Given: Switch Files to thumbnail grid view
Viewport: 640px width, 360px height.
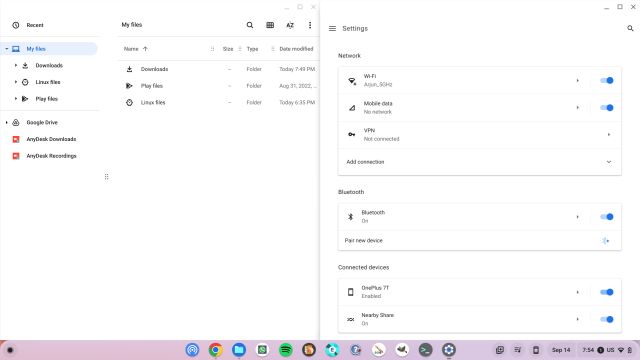Looking at the screenshot, I should [x=270, y=25].
